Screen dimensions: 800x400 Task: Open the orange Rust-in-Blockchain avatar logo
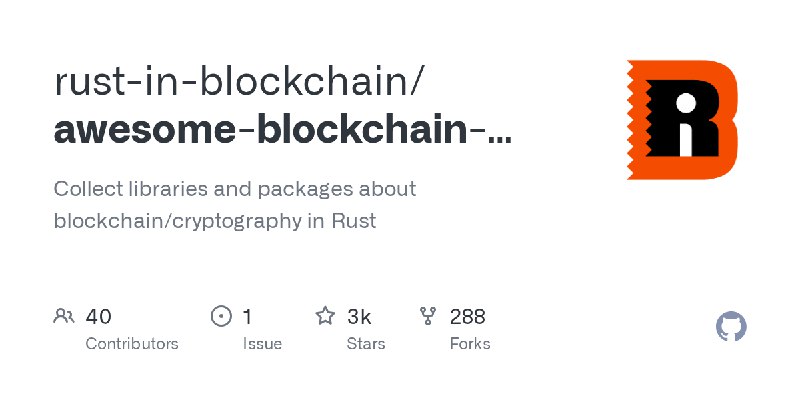[681, 118]
